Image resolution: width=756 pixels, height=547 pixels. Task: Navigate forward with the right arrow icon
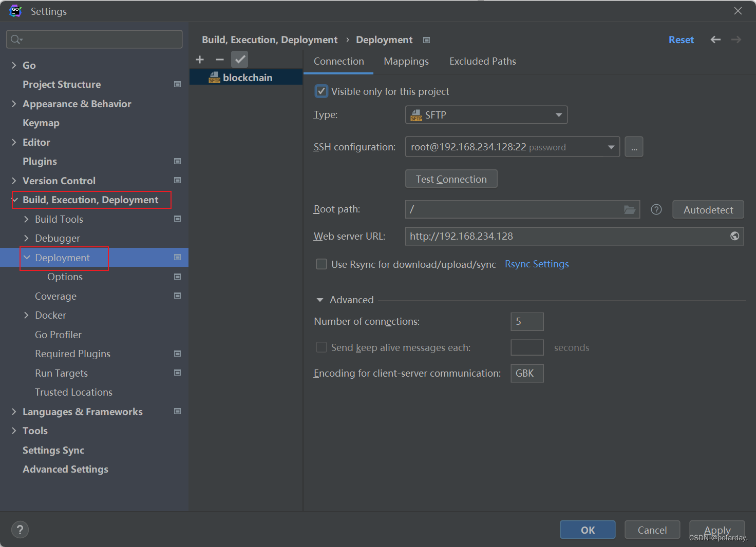(x=736, y=40)
